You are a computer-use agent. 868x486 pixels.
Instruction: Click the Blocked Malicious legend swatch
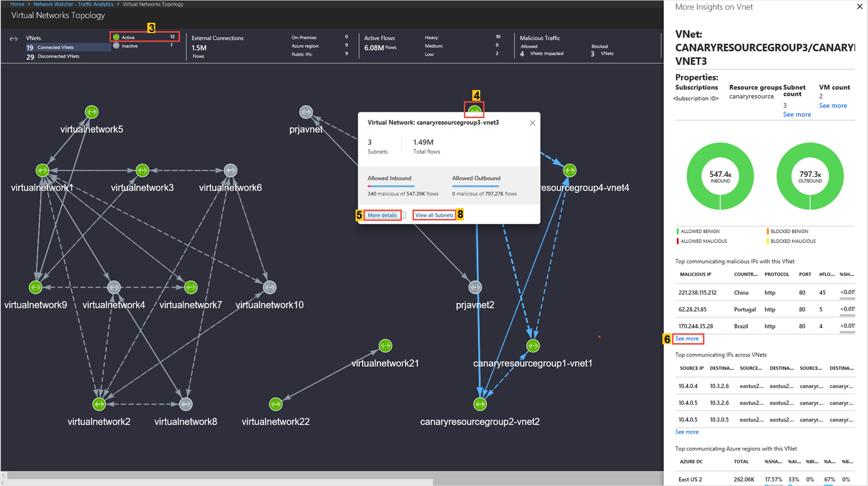tap(768, 241)
